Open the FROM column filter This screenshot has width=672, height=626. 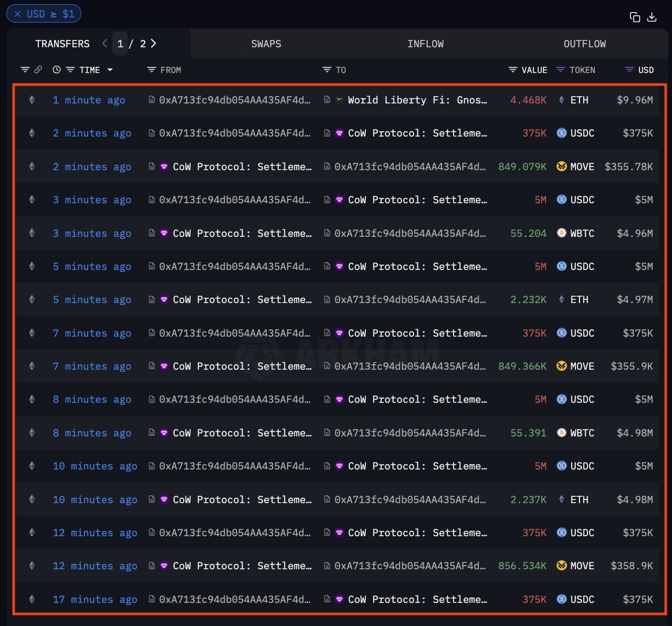coord(152,70)
